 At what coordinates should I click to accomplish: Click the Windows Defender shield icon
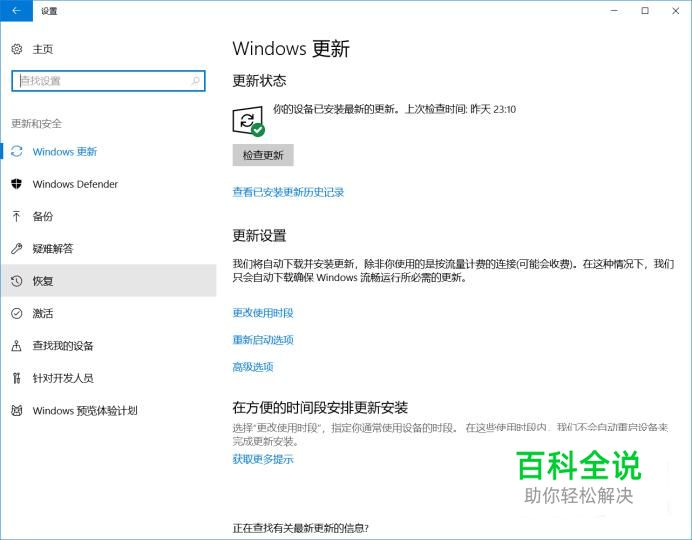(x=17, y=184)
